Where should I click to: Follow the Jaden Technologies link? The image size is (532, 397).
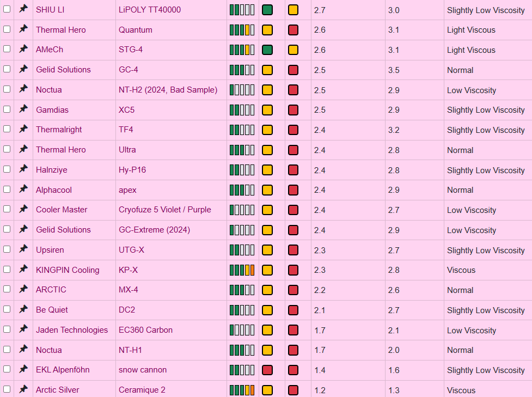(72, 330)
